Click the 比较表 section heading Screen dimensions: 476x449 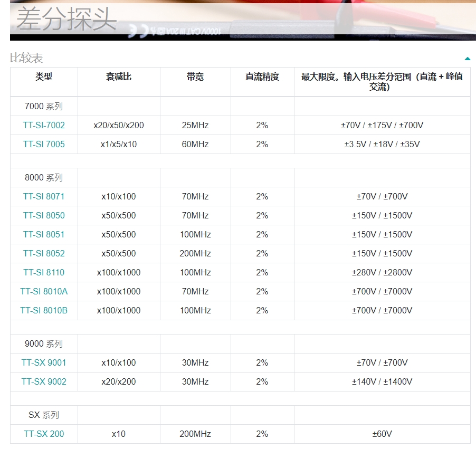tap(26, 58)
